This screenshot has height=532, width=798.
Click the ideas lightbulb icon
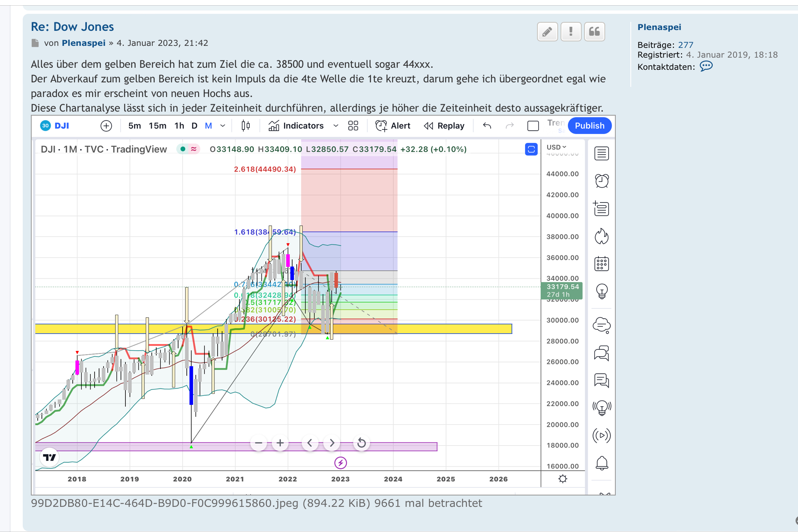click(x=602, y=291)
